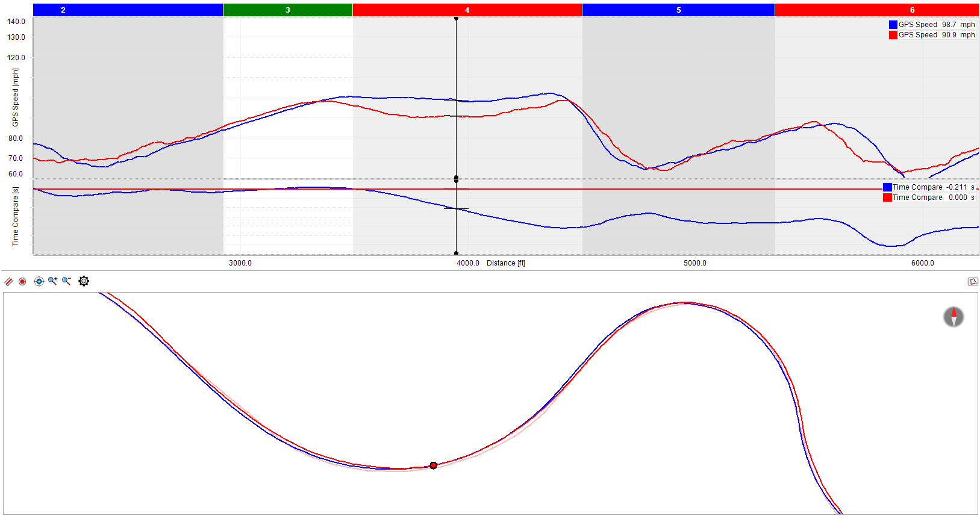Click the 6000.0 distance axis tick
The image size is (980, 516).
coord(923,263)
